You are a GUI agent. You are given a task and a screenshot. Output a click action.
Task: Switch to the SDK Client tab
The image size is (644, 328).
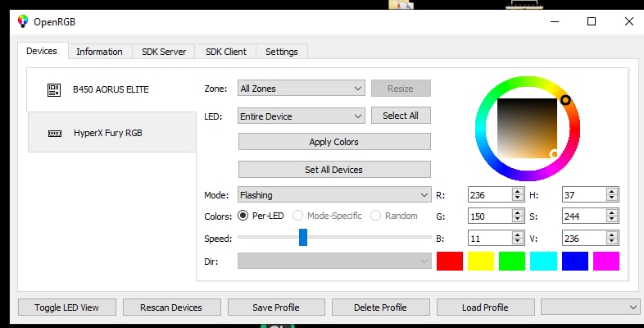coord(226,52)
